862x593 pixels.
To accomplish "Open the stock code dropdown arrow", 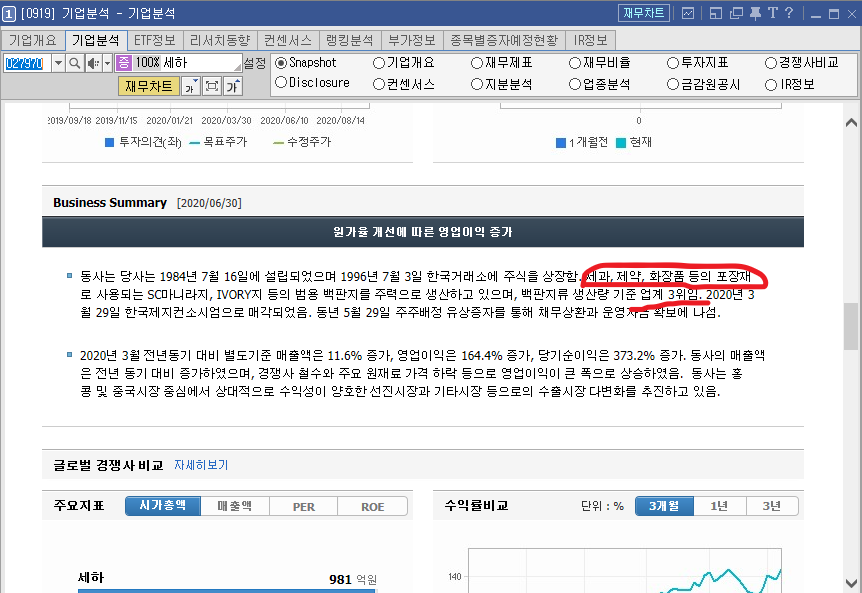I will (x=58, y=63).
